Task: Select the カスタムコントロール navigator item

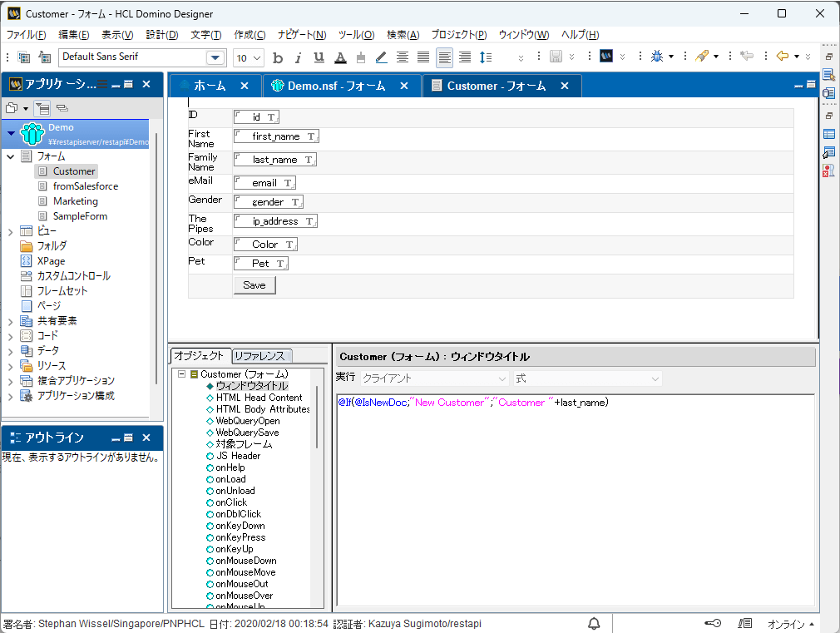Action: click(x=74, y=276)
